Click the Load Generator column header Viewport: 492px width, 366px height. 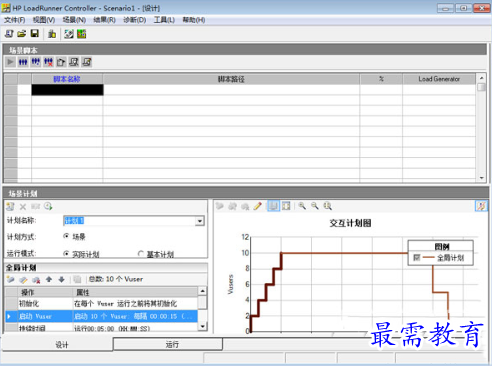(x=439, y=79)
